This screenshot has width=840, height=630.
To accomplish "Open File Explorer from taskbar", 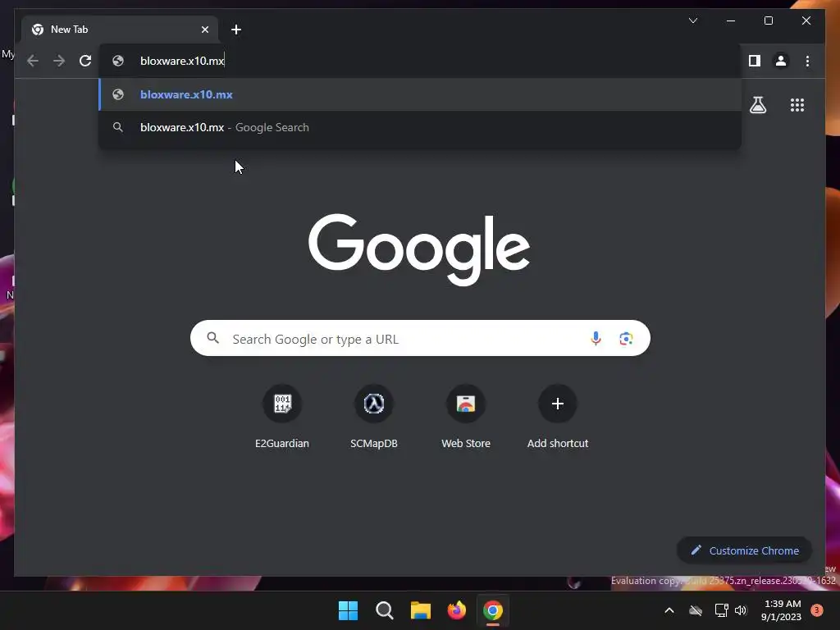I will coord(421,610).
